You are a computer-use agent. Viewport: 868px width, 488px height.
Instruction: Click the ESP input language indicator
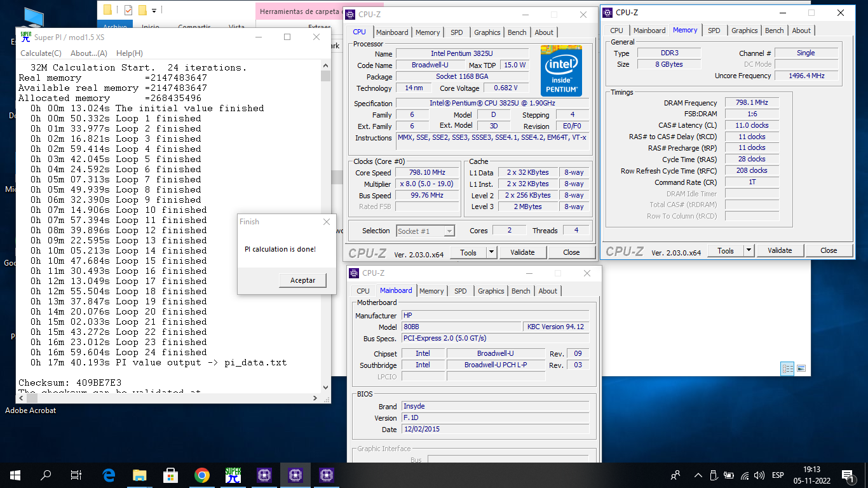point(778,475)
